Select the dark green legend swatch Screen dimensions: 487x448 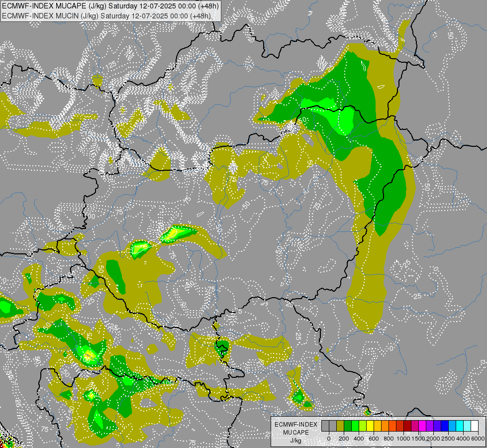[x=348, y=426]
